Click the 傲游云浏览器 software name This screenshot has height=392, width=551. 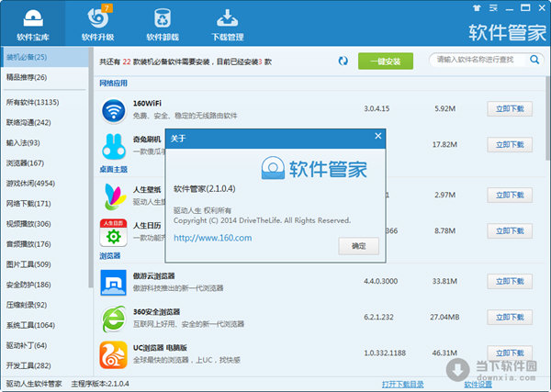point(153,276)
